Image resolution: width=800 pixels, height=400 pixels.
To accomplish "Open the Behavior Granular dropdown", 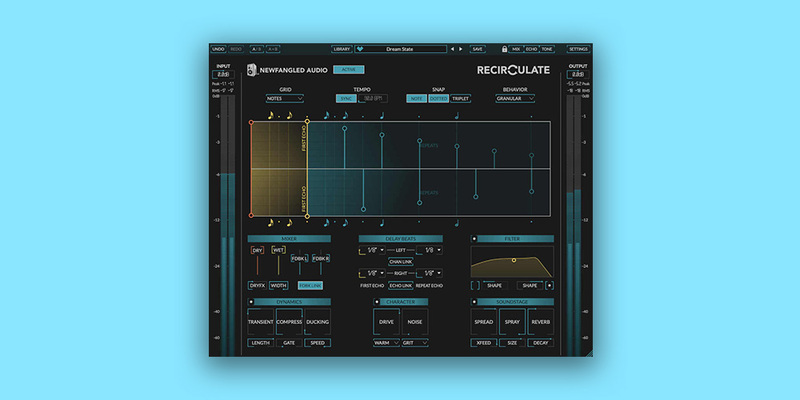I will coord(515,98).
